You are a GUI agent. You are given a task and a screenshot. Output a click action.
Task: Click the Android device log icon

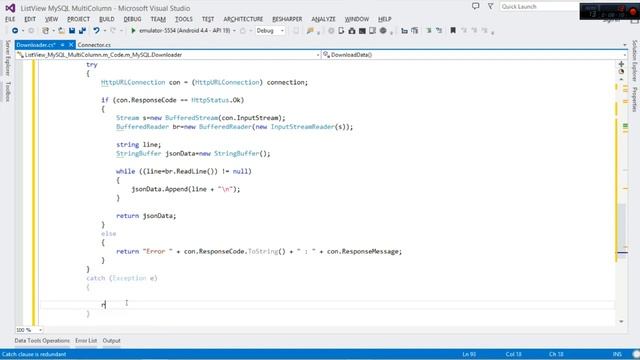tap(341, 31)
